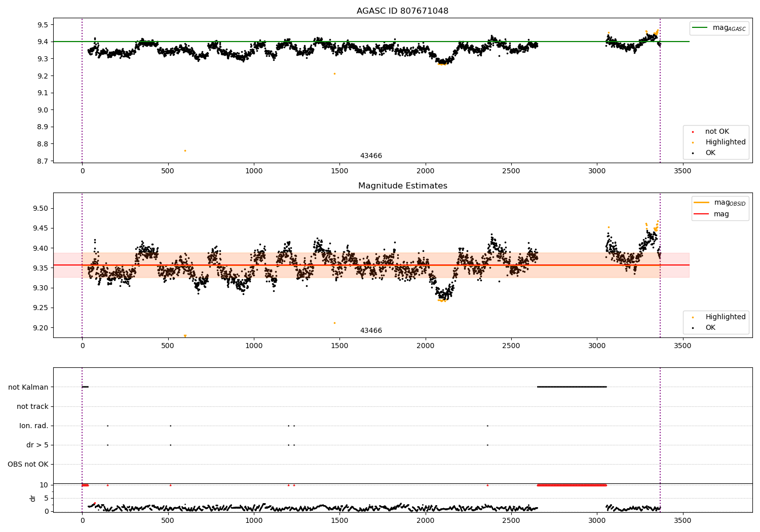Click the 'not Kalman' axis label
This screenshot has height=532, width=760.
tap(28, 387)
